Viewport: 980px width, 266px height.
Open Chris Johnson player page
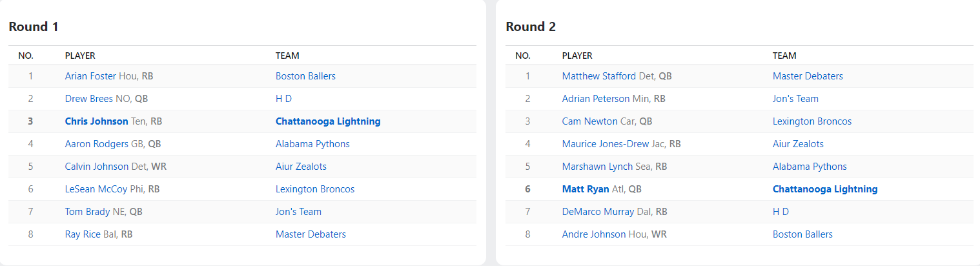pyautogui.click(x=96, y=121)
